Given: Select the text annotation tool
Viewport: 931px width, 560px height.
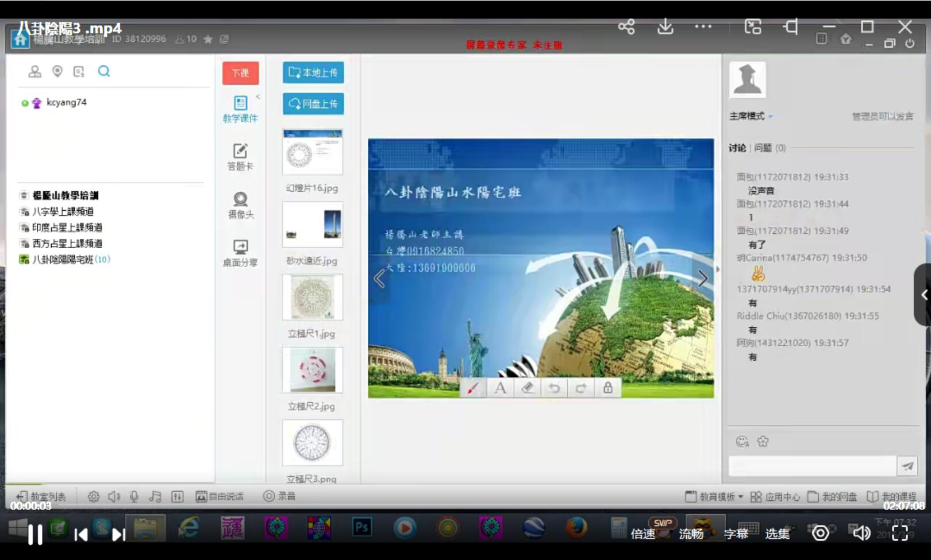Looking at the screenshot, I should 500,388.
